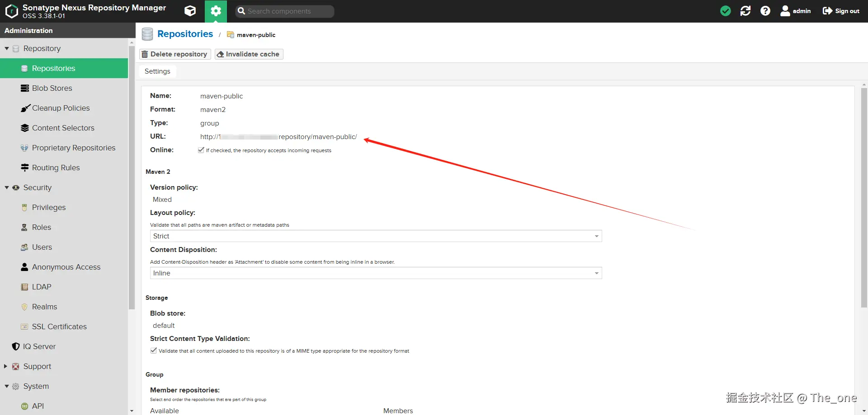Click the Invalidate cache button
868x415 pixels.
(249, 54)
